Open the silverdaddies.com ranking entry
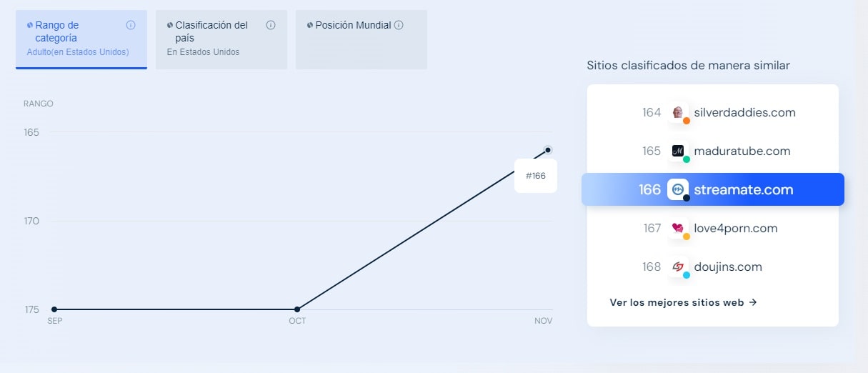Image resolution: width=868 pixels, height=373 pixels. tap(713, 113)
